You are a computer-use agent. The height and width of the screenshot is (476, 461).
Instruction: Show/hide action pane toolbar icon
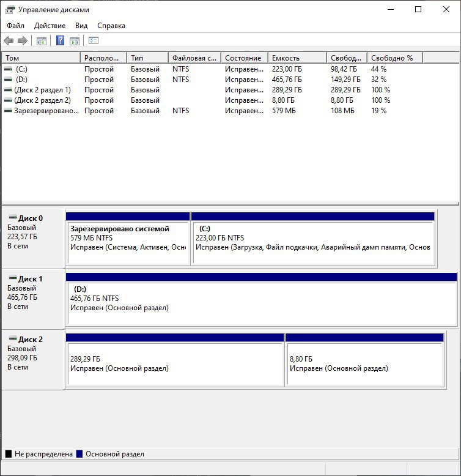(75, 40)
